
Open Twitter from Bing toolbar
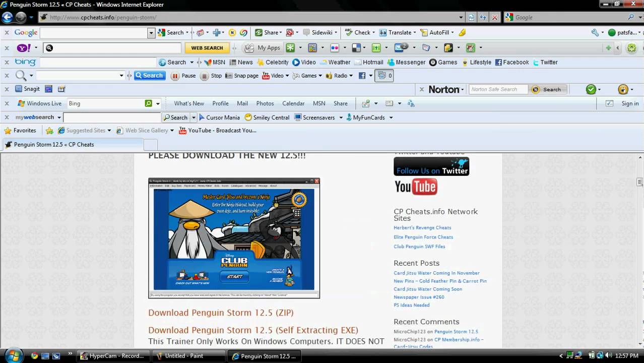(545, 62)
